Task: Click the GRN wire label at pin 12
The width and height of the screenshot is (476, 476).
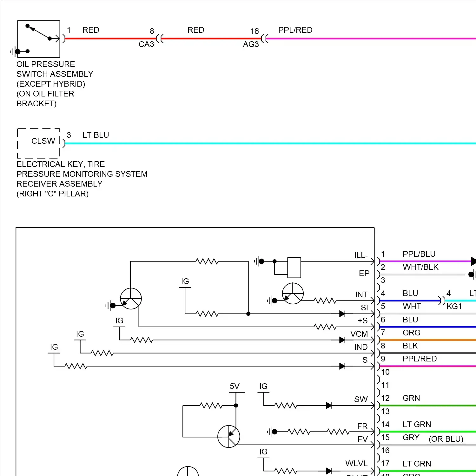Action: pos(411,398)
